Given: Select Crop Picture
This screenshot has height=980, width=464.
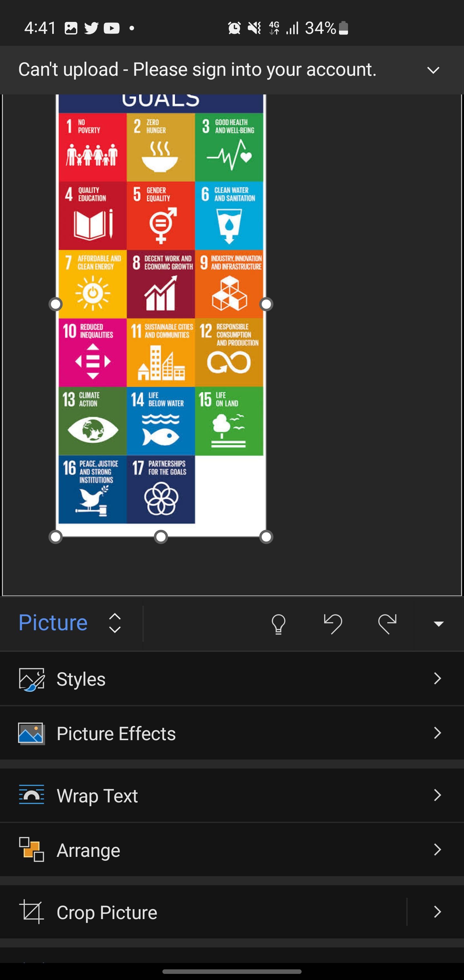Looking at the screenshot, I should pyautogui.click(x=203, y=912).
